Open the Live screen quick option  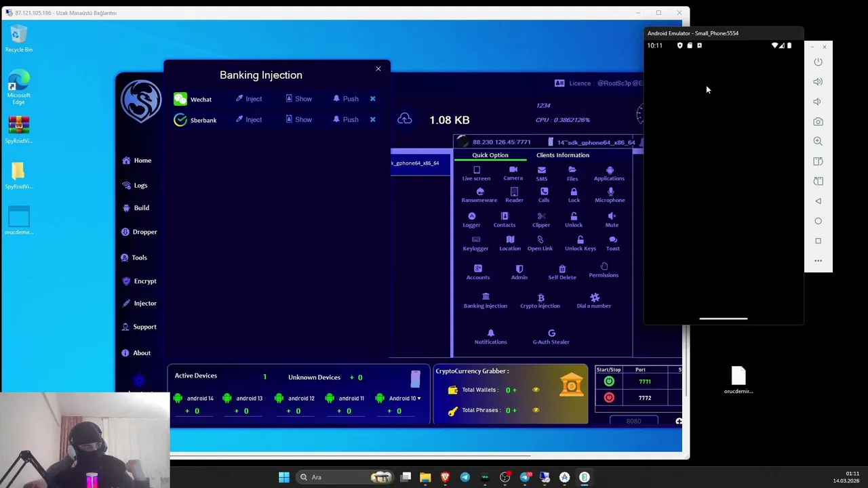tap(476, 174)
